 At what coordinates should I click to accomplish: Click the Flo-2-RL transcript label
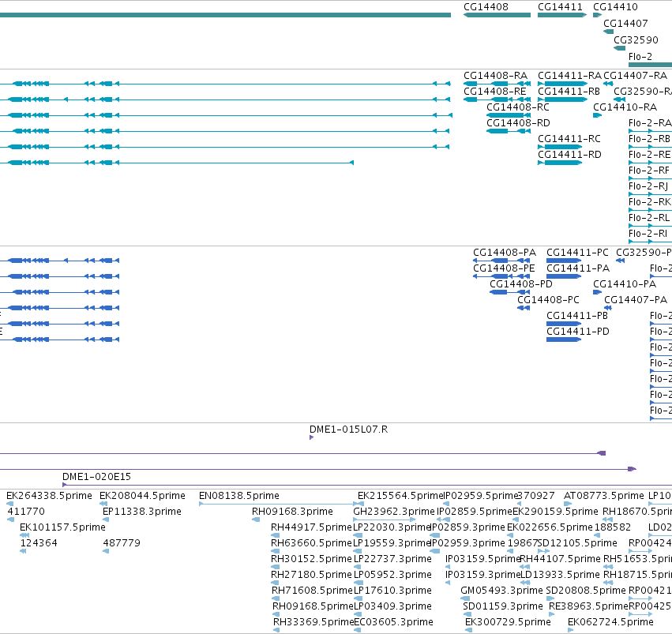coord(649,218)
